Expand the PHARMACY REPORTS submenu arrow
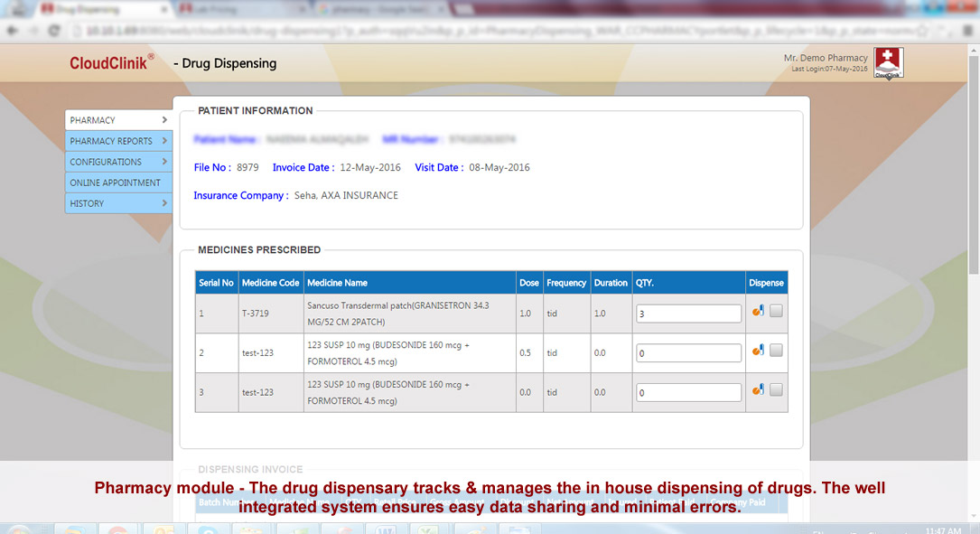The width and height of the screenshot is (980, 534). tap(164, 141)
